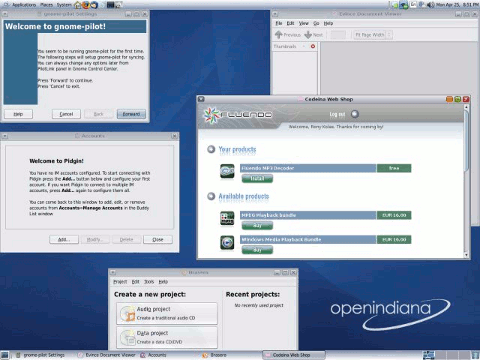Open window menu icon of Codeina Web Shop
480x360 pixels.
point(201,99)
